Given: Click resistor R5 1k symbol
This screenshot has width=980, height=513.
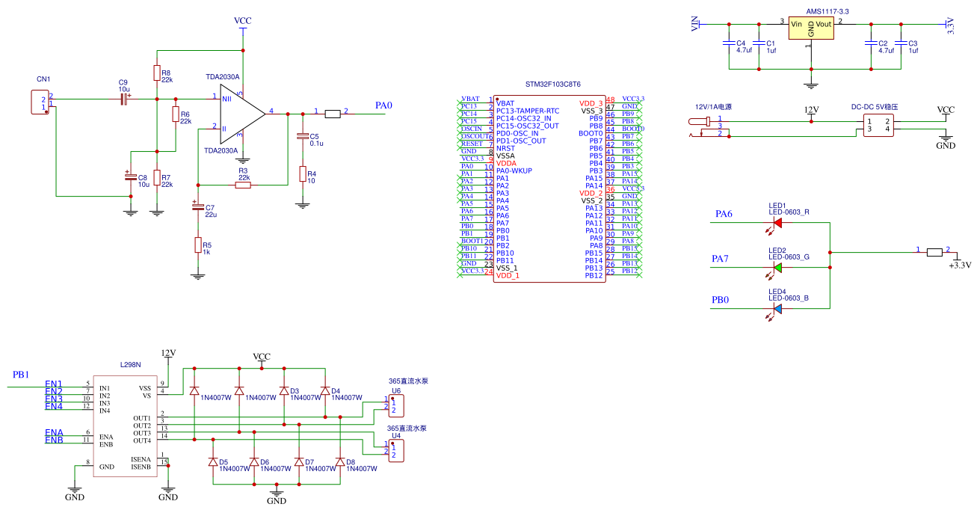Looking at the screenshot, I should coord(198,245).
